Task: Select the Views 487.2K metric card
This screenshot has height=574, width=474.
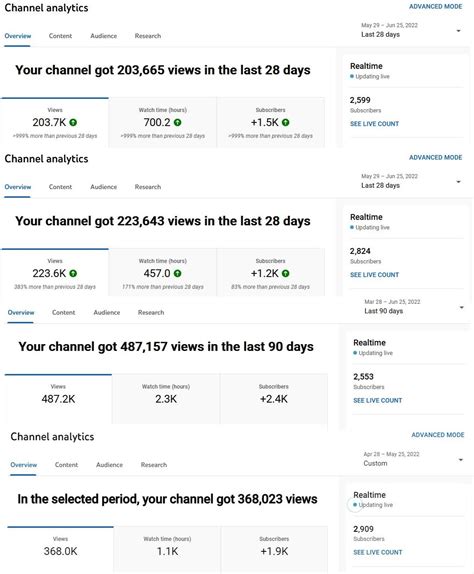Action: point(58,399)
